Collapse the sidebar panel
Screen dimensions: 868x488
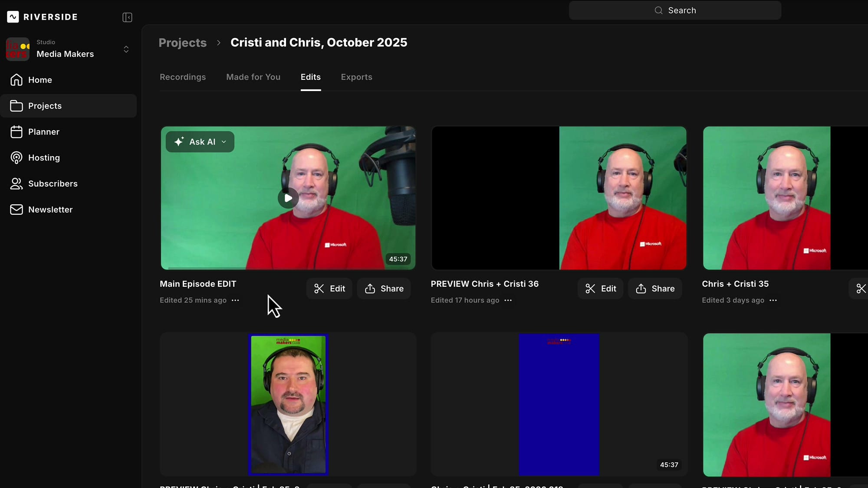[x=127, y=17]
